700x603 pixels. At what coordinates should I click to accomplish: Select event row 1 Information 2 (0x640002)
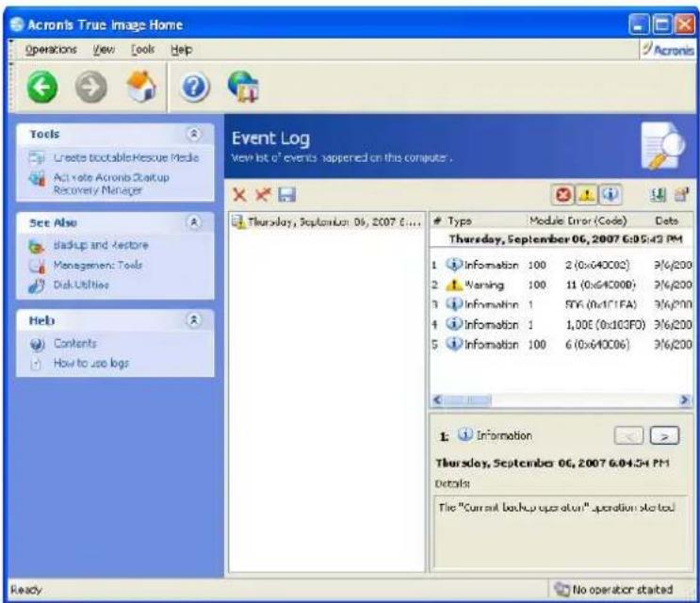(x=562, y=265)
